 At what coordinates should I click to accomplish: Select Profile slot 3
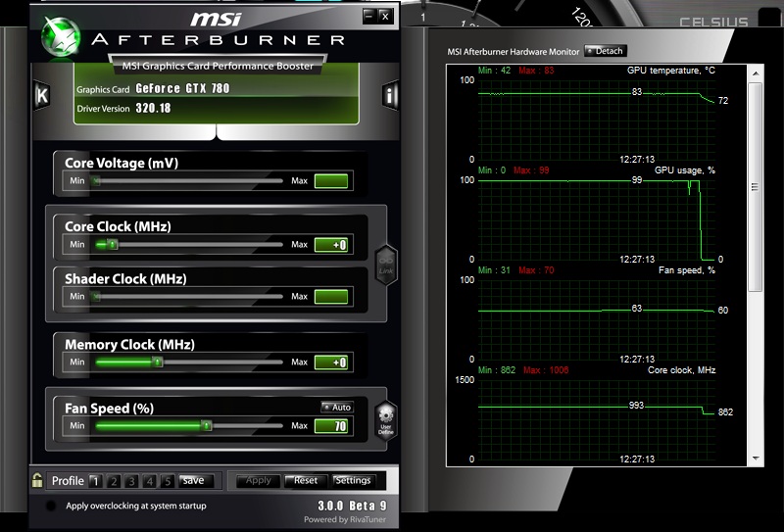click(131, 481)
